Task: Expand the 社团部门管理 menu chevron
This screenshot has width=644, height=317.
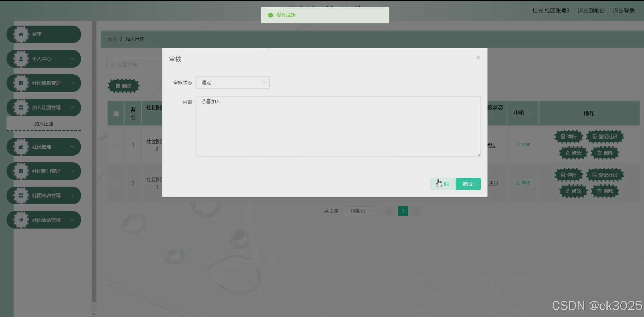Action: click(x=72, y=171)
